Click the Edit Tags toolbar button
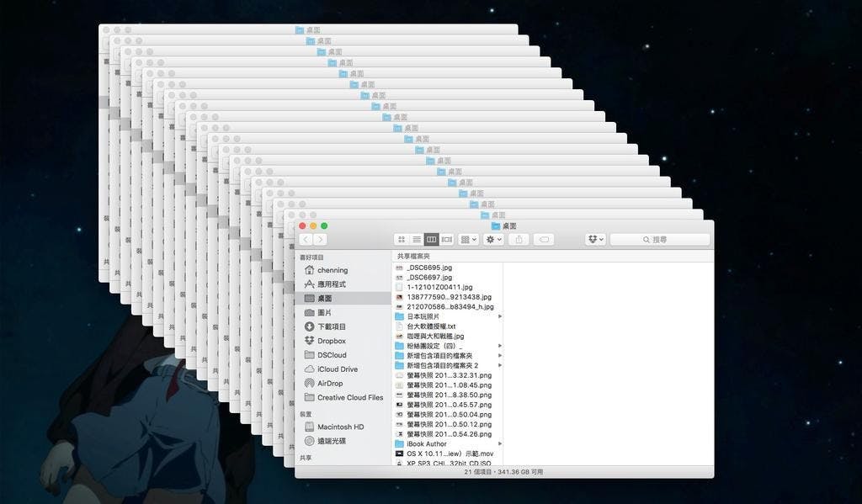 point(544,240)
